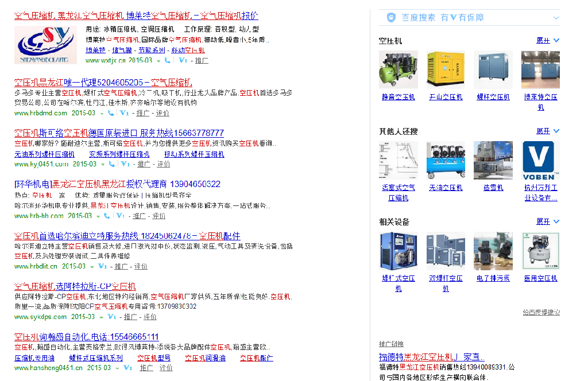Image resolution: width=588 pixels, height=381 pixels.
Task: Open the VOBEN logo thumbnail
Action: point(540,160)
